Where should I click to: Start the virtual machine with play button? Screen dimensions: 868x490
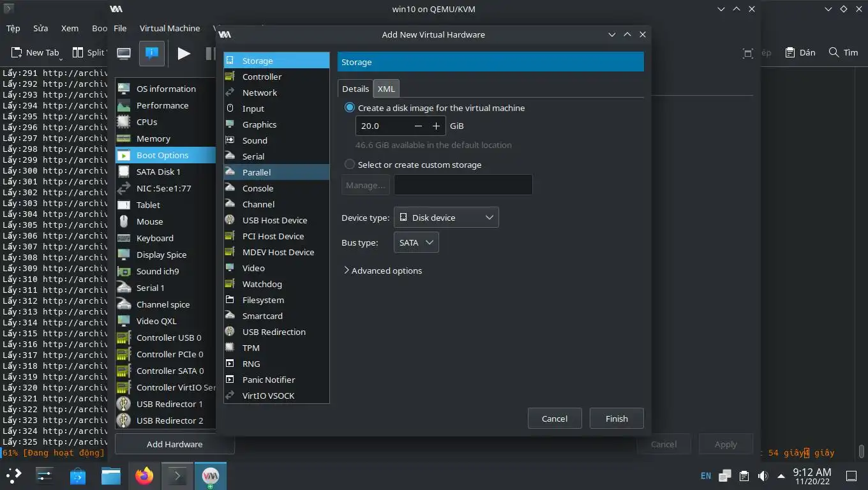tap(184, 54)
